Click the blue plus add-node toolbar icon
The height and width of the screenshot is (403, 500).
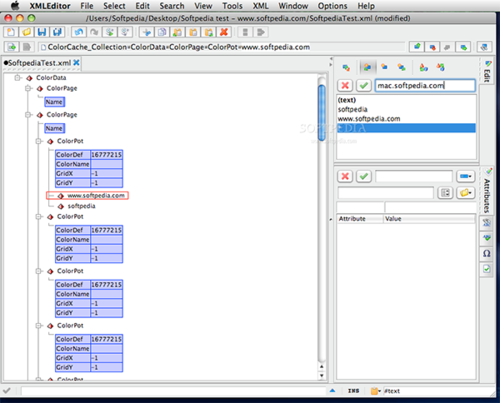click(146, 32)
